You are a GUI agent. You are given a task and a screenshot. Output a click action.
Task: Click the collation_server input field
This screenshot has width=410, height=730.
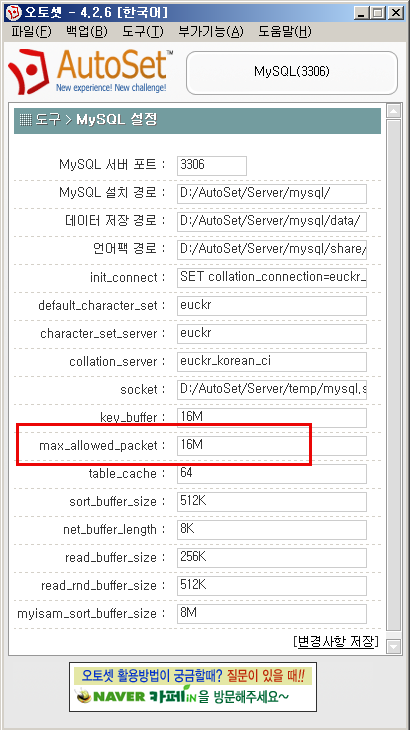272,362
